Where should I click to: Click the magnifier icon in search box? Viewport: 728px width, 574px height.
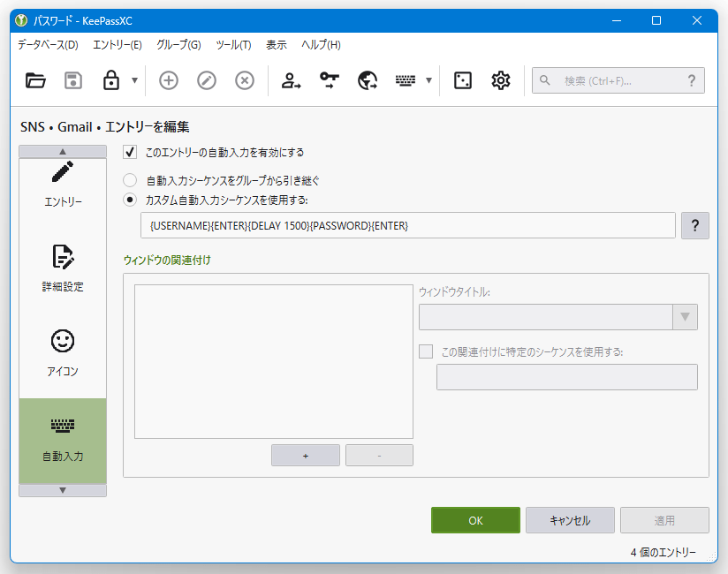tap(545, 80)
